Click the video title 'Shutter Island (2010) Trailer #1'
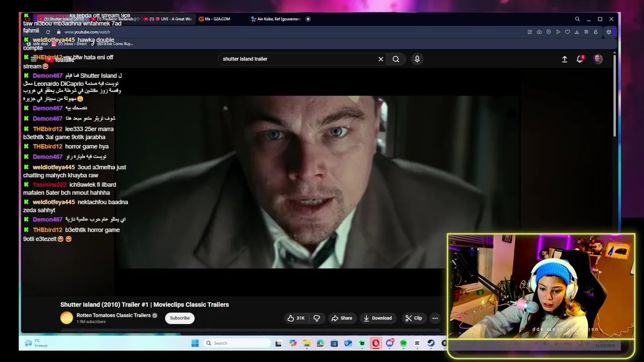 (144, 305)
